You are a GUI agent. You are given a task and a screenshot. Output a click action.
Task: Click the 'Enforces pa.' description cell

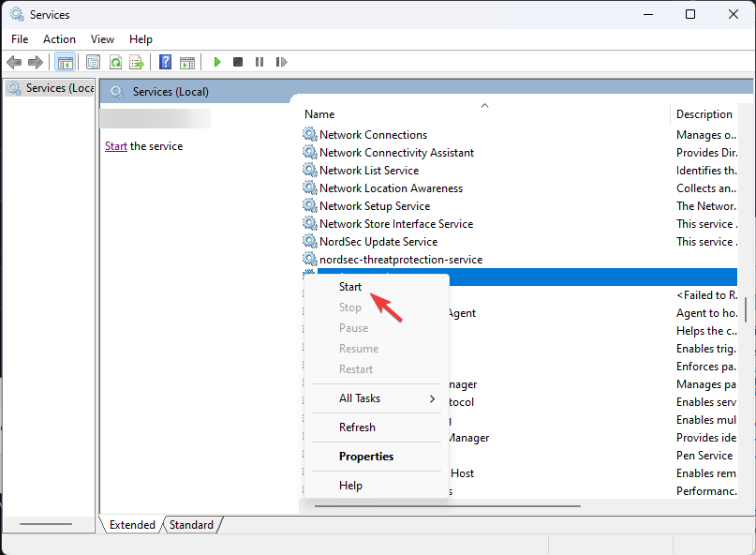point(705,367)
